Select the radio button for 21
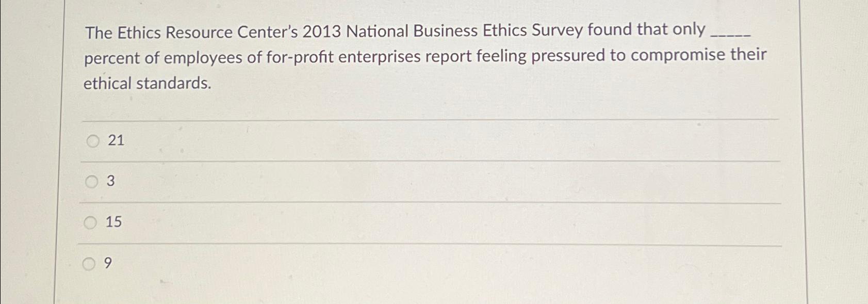This screenshot has height=304, width=868. (93, 141)
